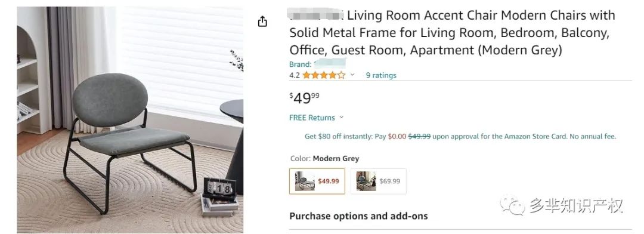
Task: Click the share icon beside product image
Action: click(x=262, y=21)
